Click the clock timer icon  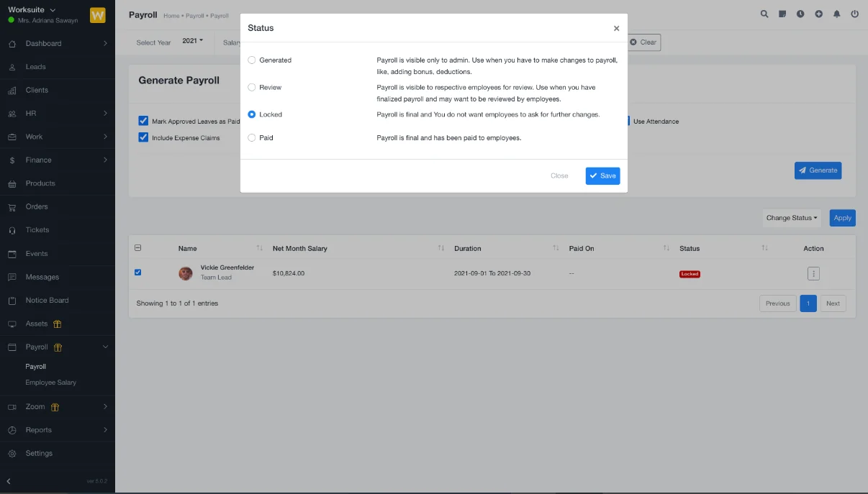point(800,14)
